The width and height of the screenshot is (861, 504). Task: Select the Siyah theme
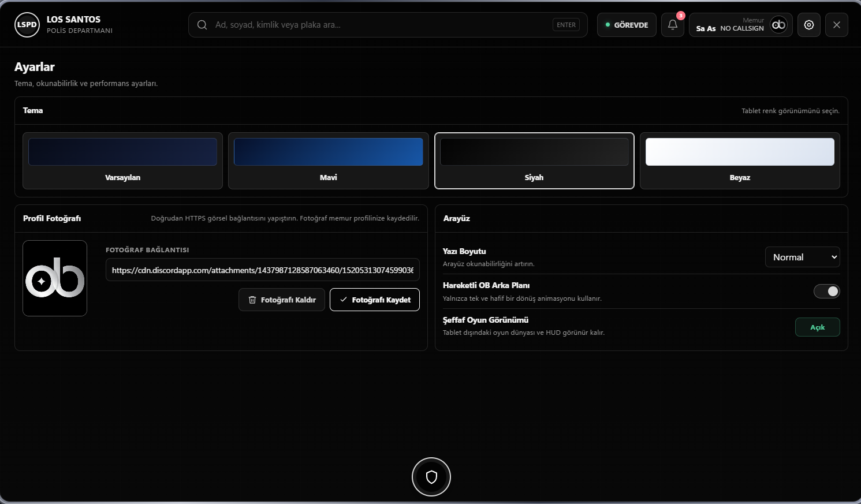coord(534,160)
